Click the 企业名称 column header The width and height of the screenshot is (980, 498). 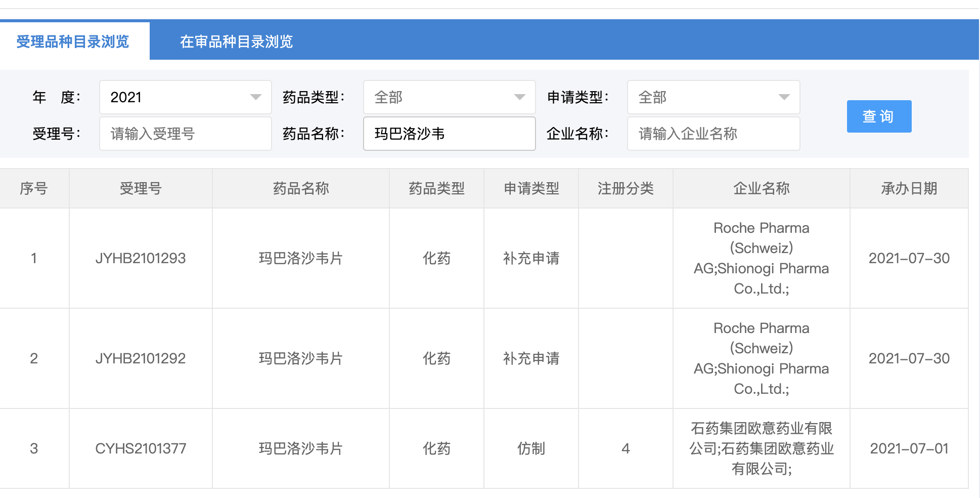[x=761, y=188]
